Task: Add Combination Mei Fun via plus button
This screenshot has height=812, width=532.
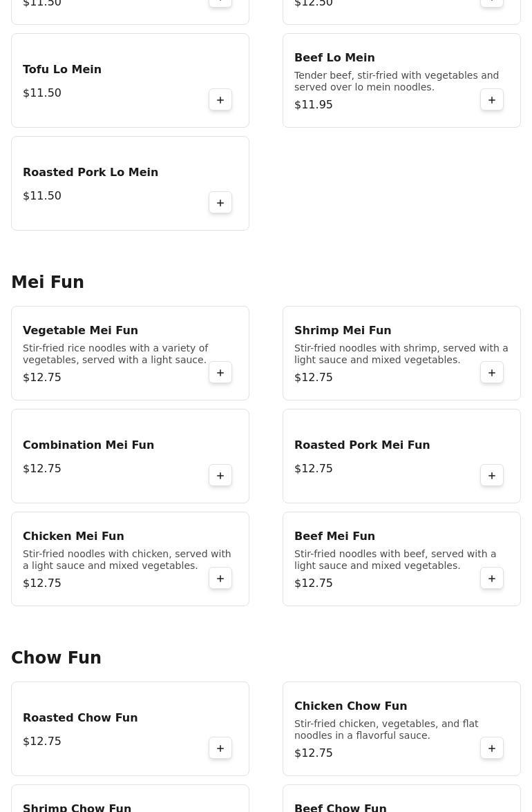Action: click(x=220, y=476)
